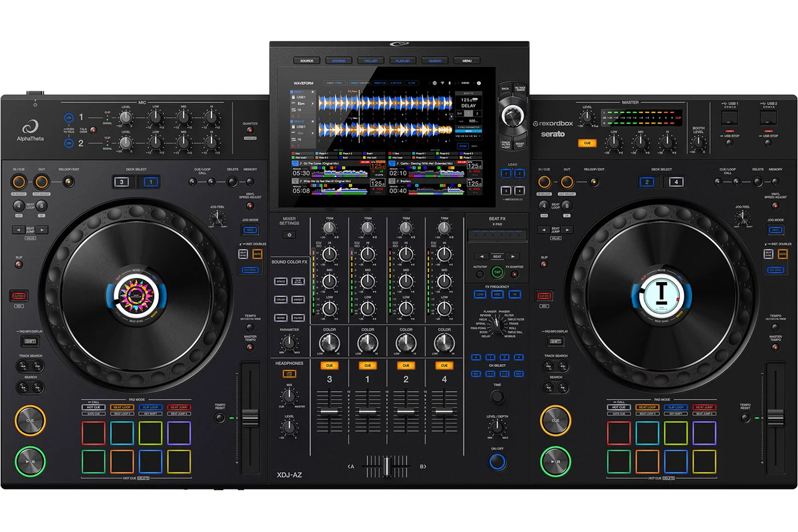Click left deck RELOOP/EXIT button

click(68, 182)
